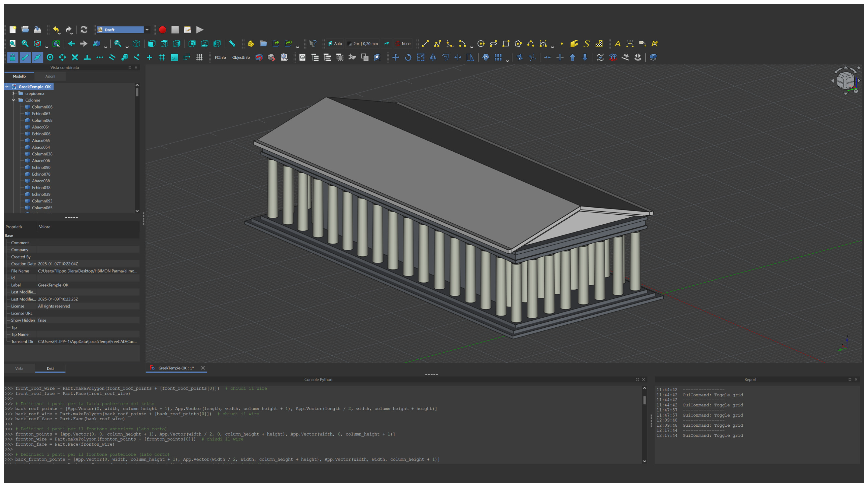Expand the crepidoma group
868x489 pixels.
point(14,93)
